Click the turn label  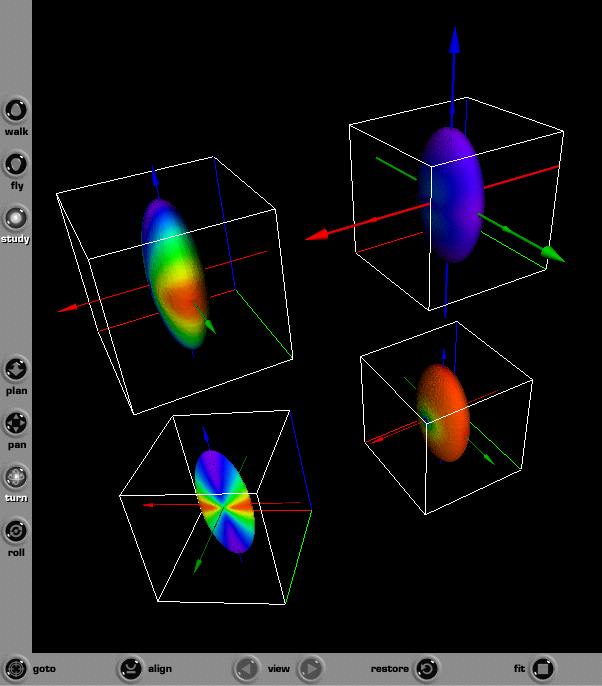17,498
